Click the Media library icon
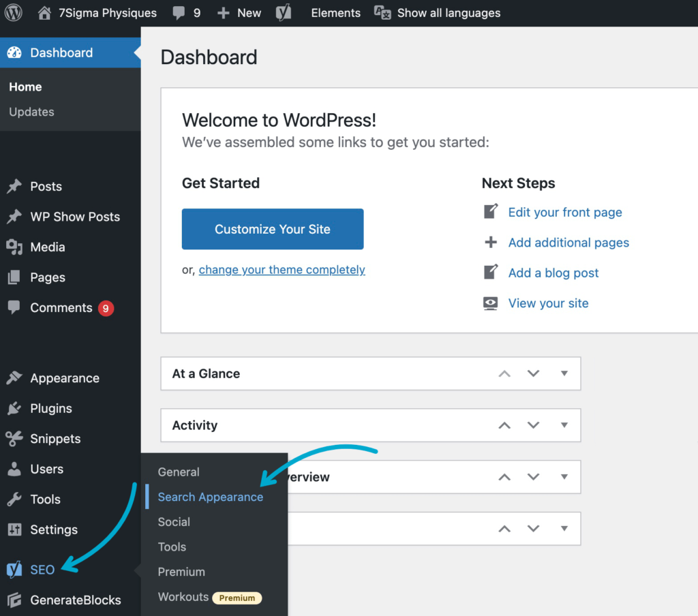The image size is (698, 616). [x=14, y=247]
